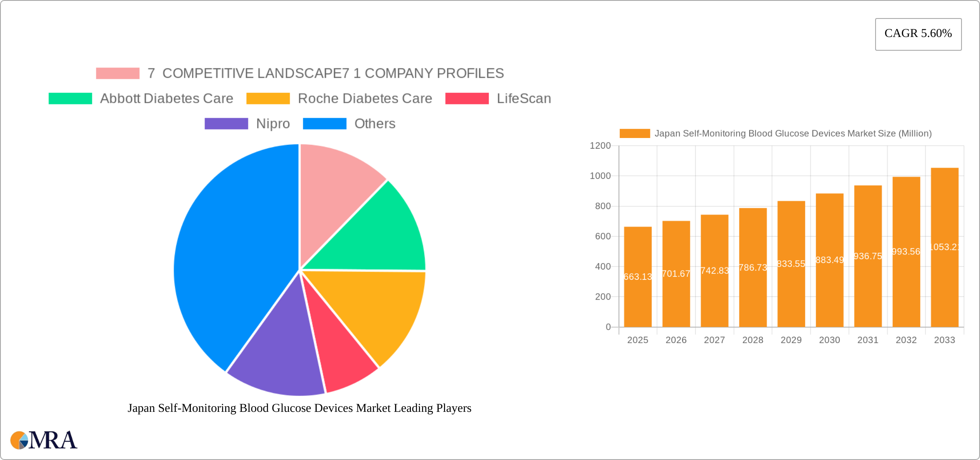Select the Roche Diabetes Care legend label
The image size is (980, 460).
coord(365,98)
